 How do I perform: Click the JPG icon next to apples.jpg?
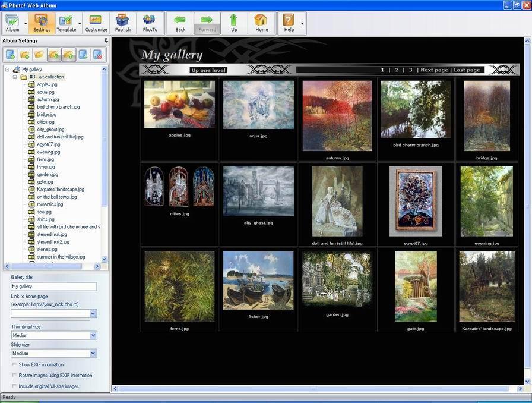(x=31, y=84)
